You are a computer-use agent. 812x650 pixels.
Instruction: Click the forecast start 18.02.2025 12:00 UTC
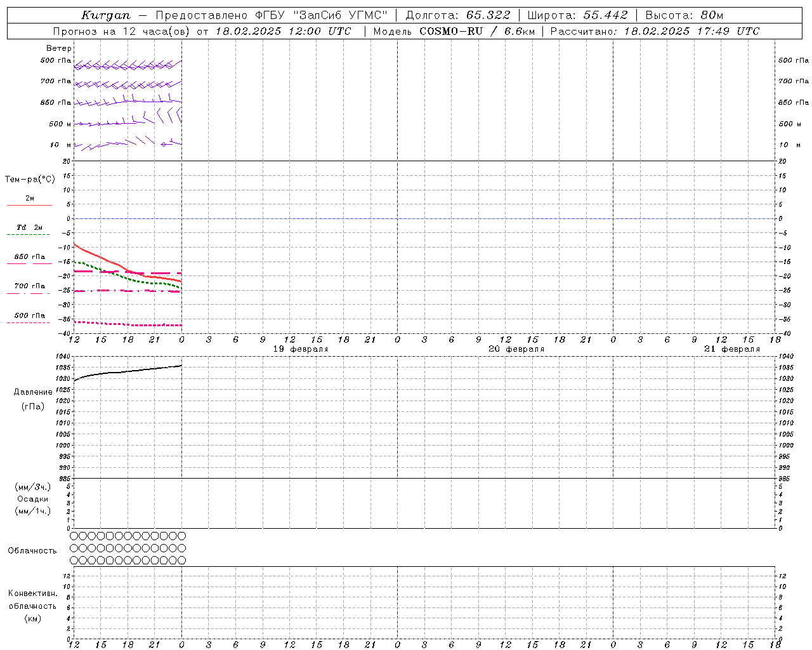pos(283,31)
